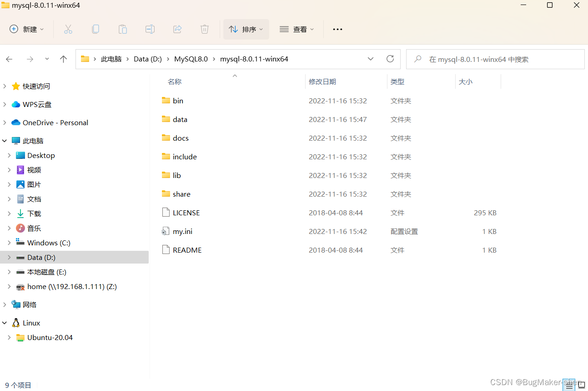Select Local Disk (E:) in navigation pane
The image size is (588, 391).
click(47, 272)
